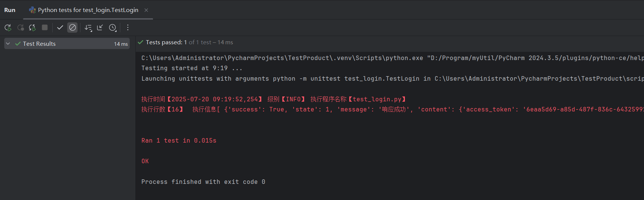
Task: Click 'Ran 1 test in 0.015s' line
Action: point(179,140)
